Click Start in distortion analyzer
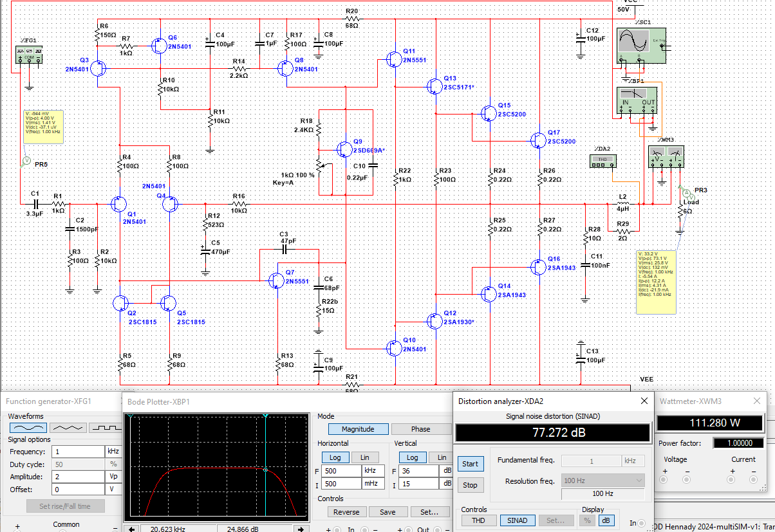775x532 pixels. point(471,463)
